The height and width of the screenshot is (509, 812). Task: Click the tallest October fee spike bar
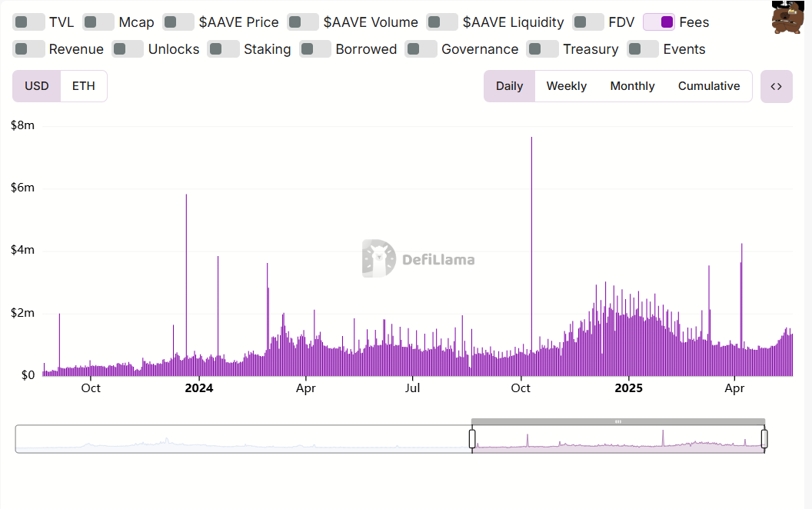(x=531, y=256)
